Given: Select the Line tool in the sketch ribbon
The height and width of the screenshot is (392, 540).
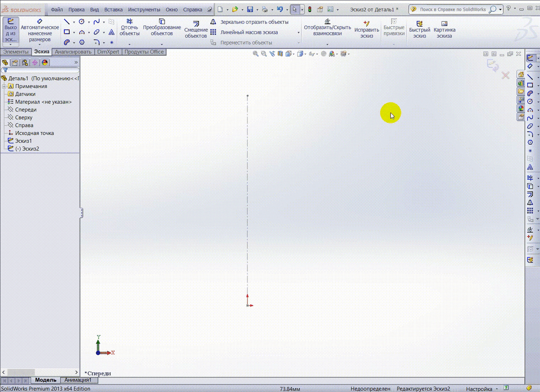Looking at the screenshot, I should [67, 22].
